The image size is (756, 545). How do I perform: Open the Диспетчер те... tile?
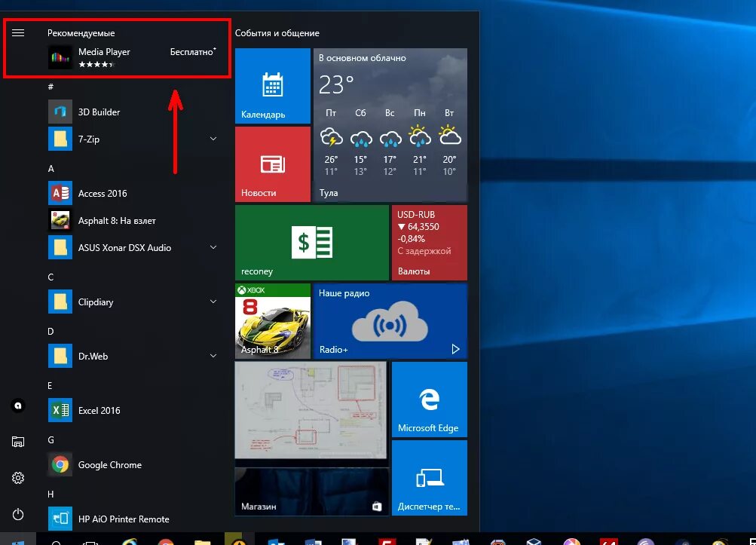coord(430,478)
